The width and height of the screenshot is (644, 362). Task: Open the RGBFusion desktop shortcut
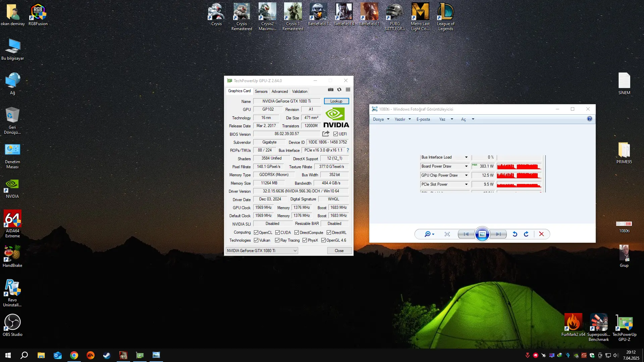pyautogui.click(x=38, y=14)
